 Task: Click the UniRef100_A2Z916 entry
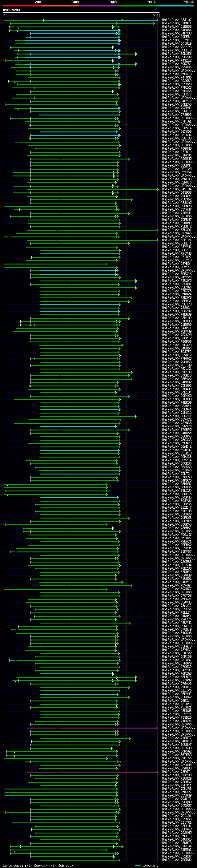(x=177, y=40)
